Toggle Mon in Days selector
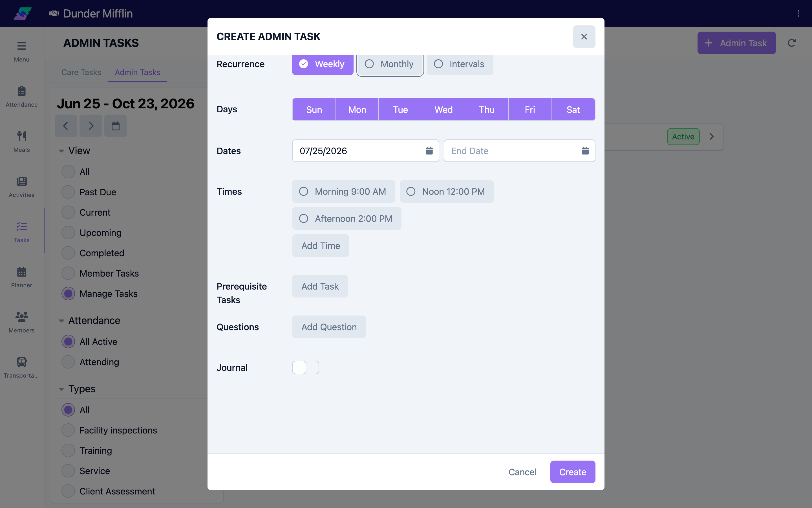 point(357,110)
